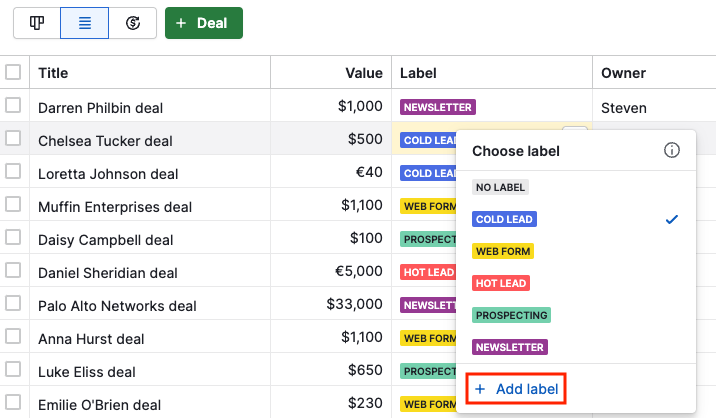Select the Prospecting label option

511,315
